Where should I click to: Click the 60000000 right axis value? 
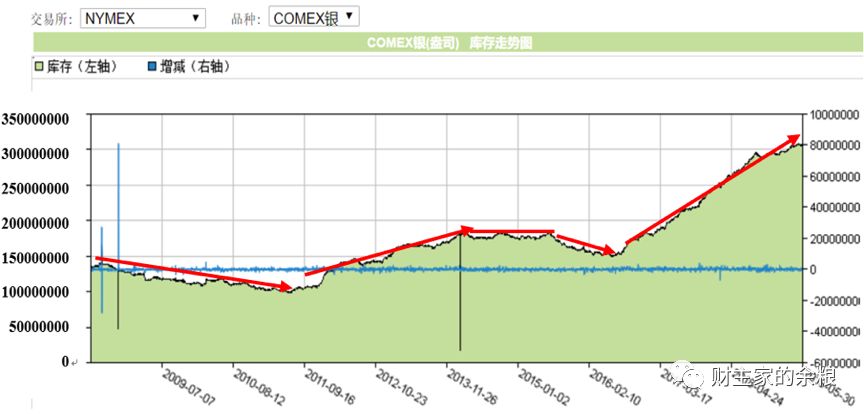point(834,176)
